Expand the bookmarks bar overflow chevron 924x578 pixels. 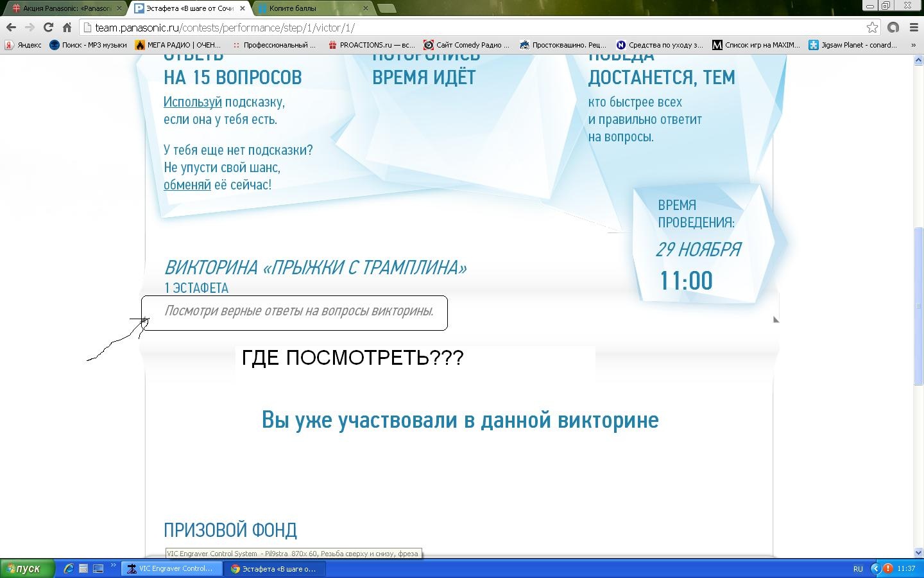click(x=913, y=45)
